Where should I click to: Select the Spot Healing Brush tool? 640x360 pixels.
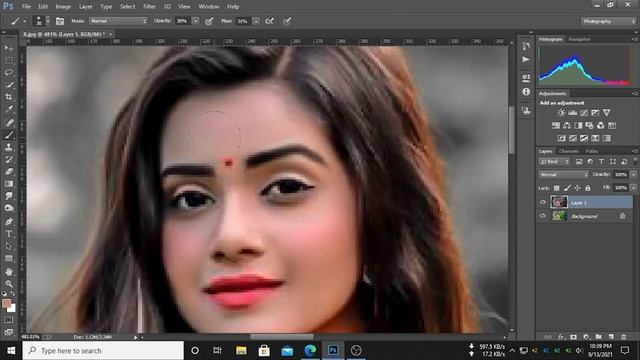tap(9, 122)
